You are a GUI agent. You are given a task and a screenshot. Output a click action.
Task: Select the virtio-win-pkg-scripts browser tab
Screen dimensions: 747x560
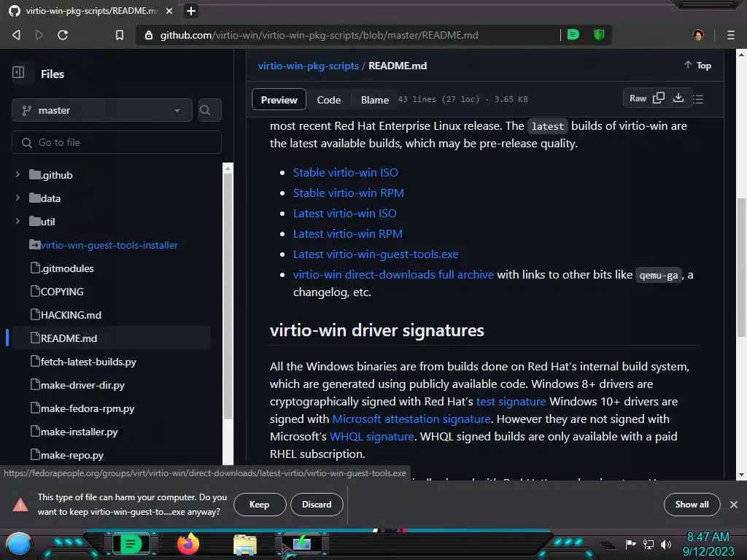[90, 10]
